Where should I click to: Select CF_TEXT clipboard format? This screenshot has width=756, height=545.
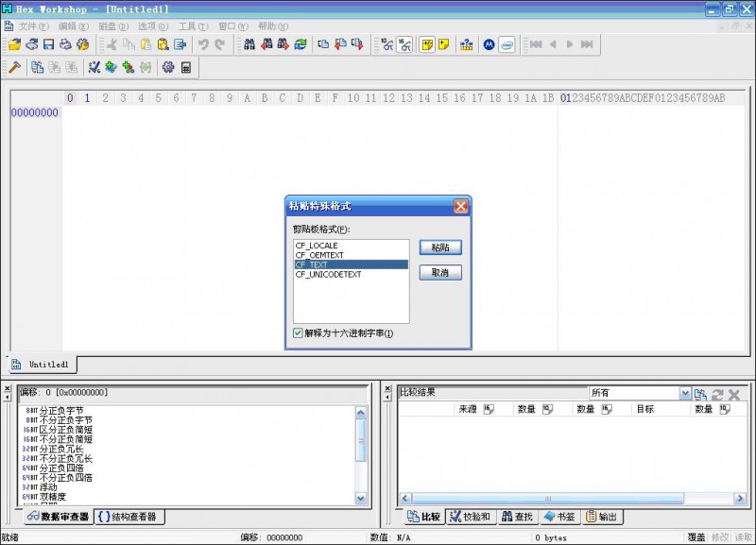coord(351,264)
